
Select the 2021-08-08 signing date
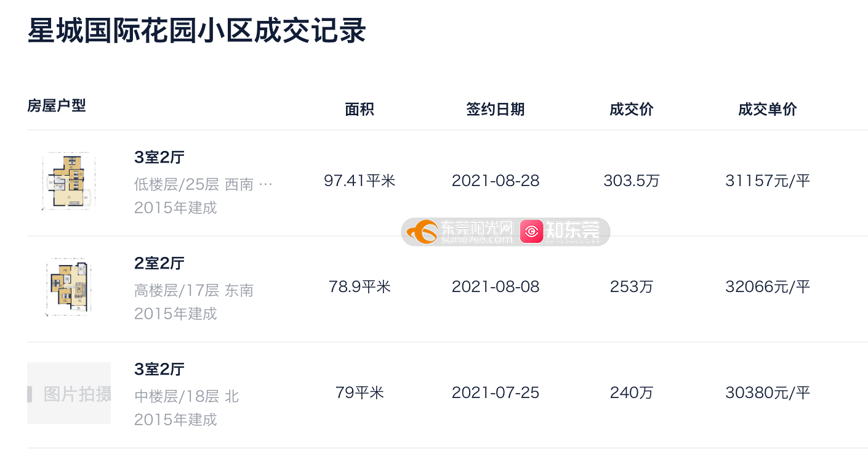[x=496, y=287]
